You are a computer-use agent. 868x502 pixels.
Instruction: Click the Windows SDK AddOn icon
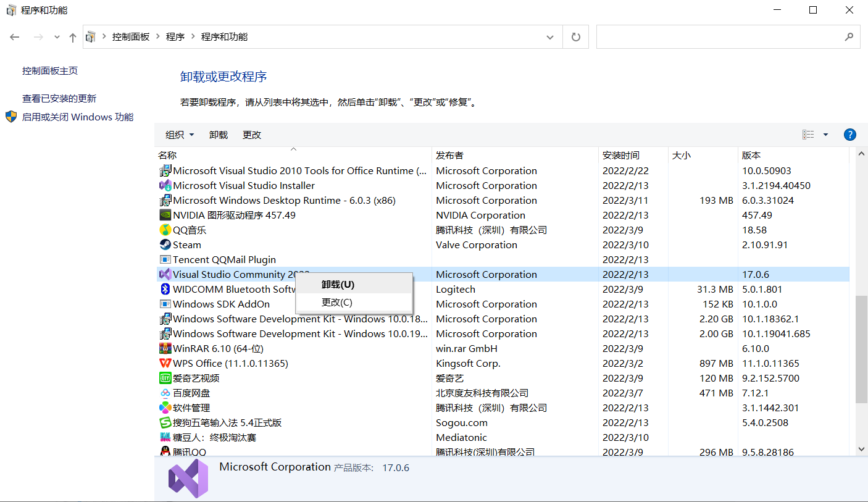click(165, 304)
